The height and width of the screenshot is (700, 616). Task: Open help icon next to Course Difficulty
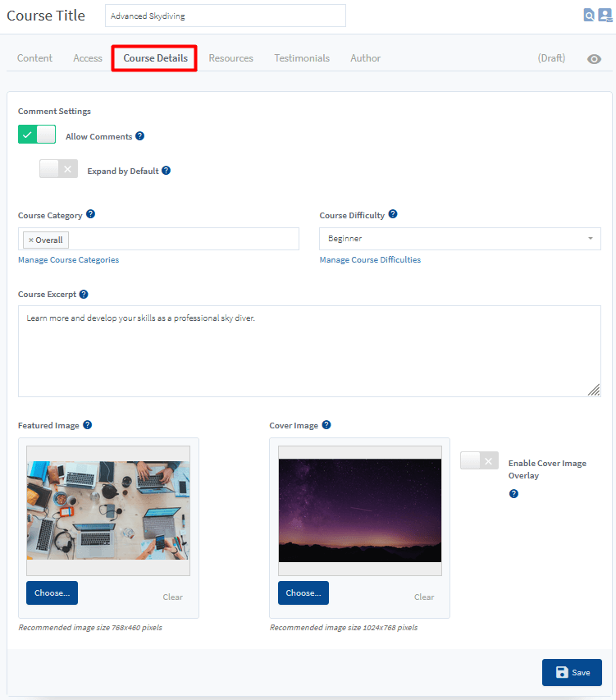[x=393, y=214]
